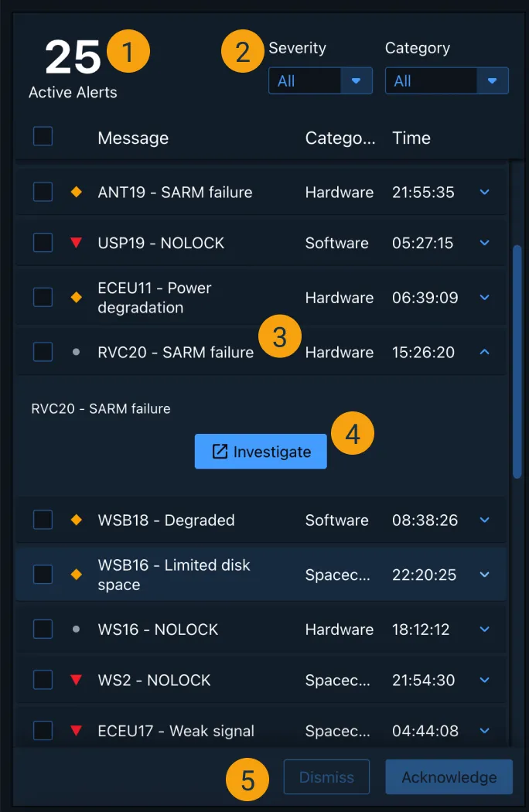529x812 pixels.
Task: Click the grey dot status icon for RVC20
Action: pyautogui.click(x=76, y=352)
